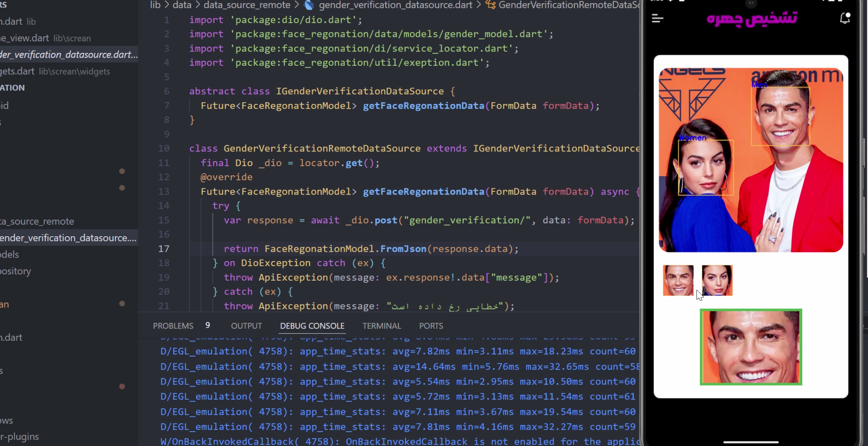
Task: Click line number 10 in the gutter
Action: [x=163, y=148]
